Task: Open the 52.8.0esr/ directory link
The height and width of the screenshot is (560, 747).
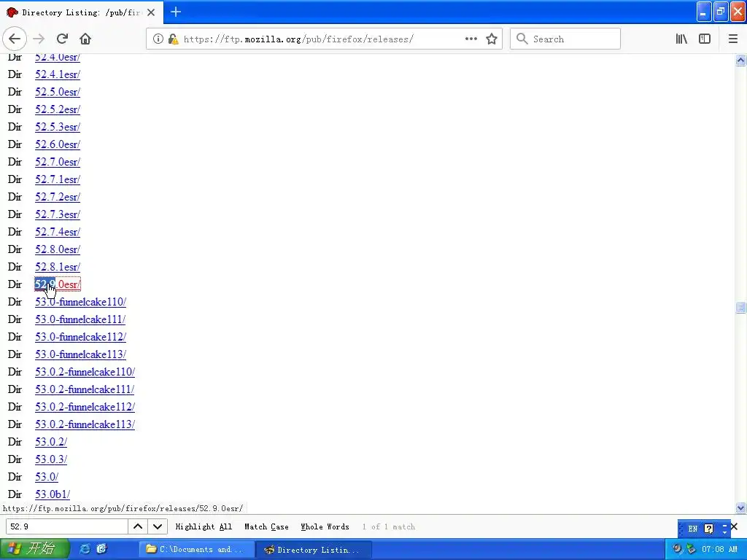Action: tap(58, 249)
